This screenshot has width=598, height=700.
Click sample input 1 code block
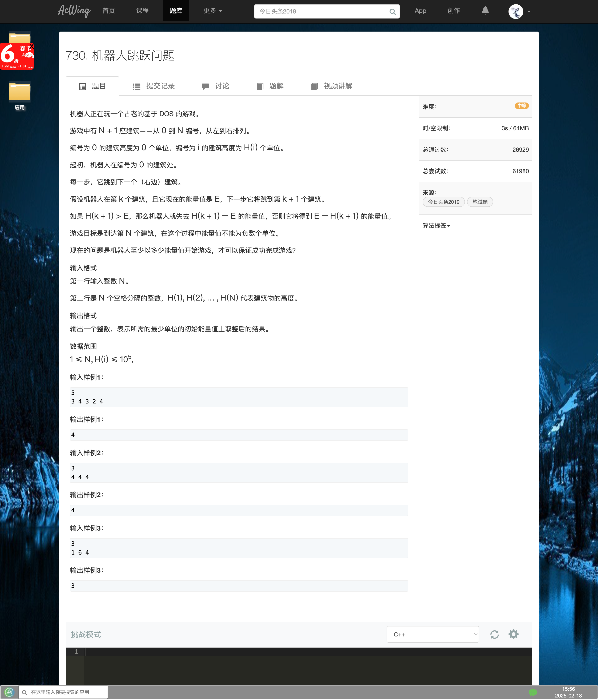(239, 397)
